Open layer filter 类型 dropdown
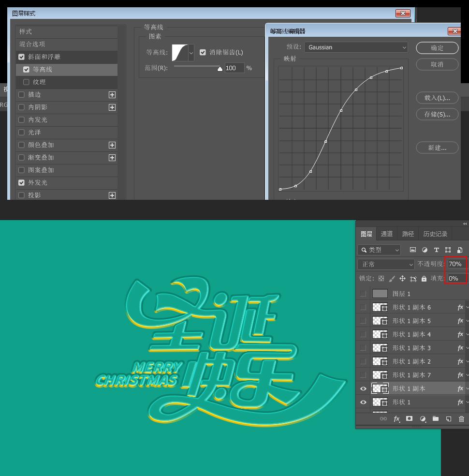 pyautogui.click(x=379, y=250)
